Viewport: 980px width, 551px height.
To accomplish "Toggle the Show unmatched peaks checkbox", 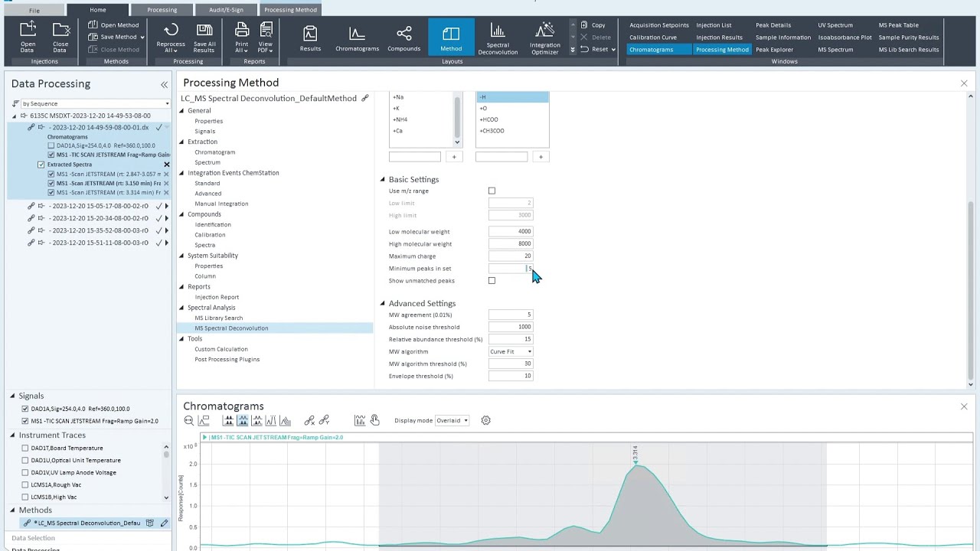I will coord(492,280).
